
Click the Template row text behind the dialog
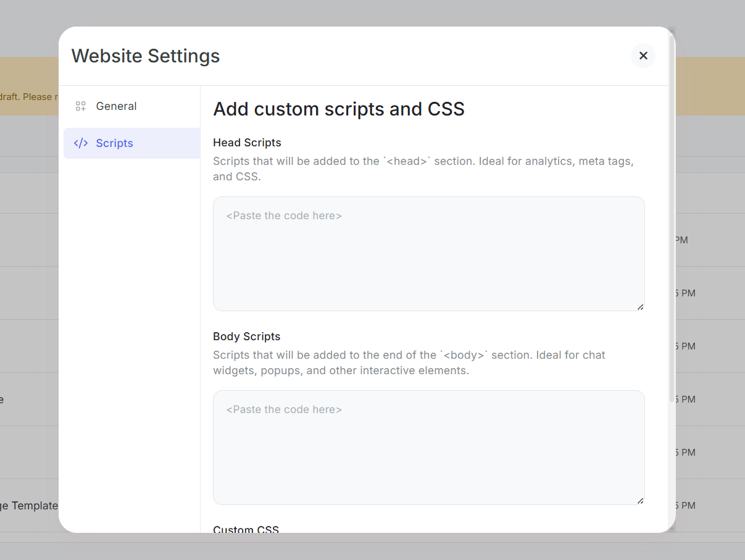point(29,506)
